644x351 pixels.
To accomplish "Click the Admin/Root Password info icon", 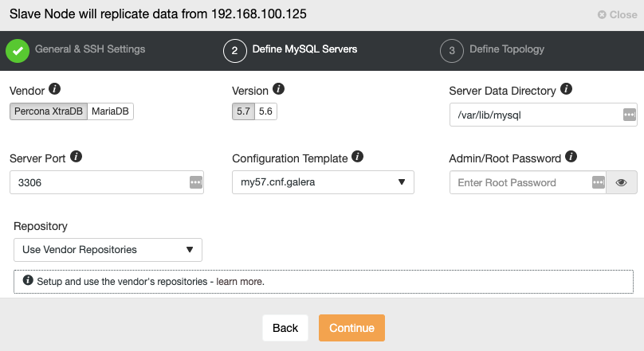I will 571,157.
